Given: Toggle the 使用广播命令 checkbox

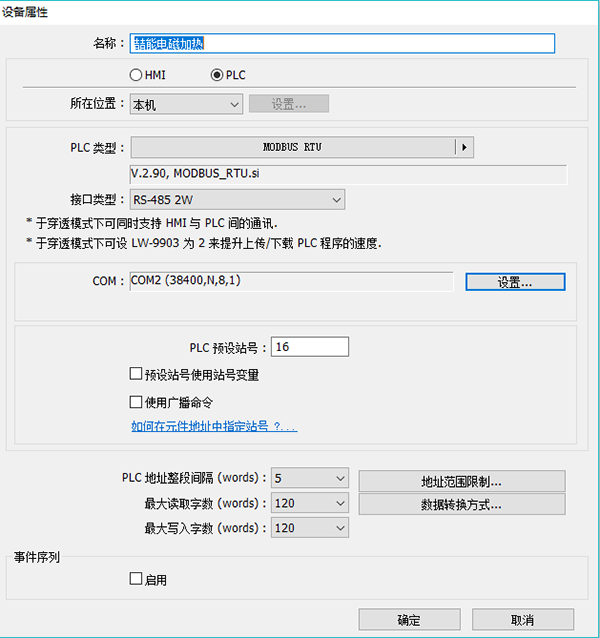Looking at the screenshot, I should coord(136,402).
